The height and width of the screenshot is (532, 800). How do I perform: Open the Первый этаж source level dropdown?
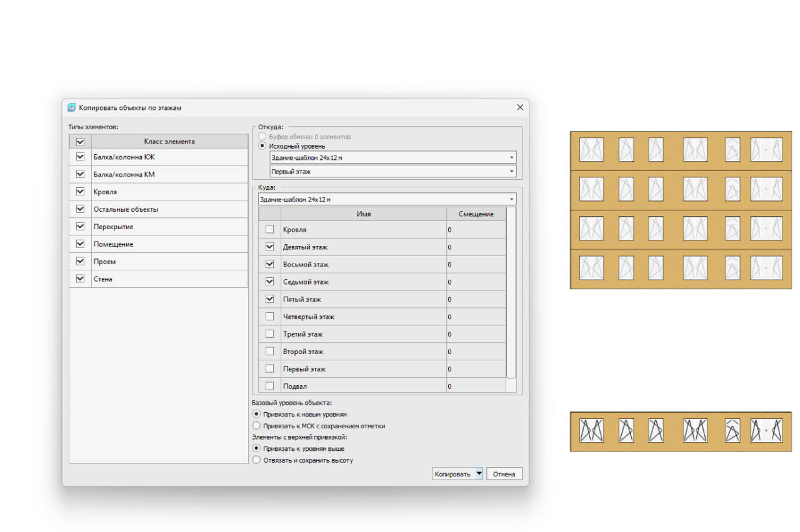(393, 171)
